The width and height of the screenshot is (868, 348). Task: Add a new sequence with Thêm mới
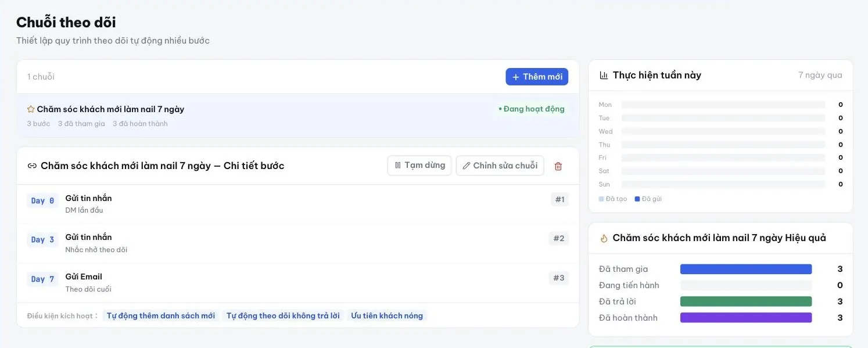click(537, 77)
